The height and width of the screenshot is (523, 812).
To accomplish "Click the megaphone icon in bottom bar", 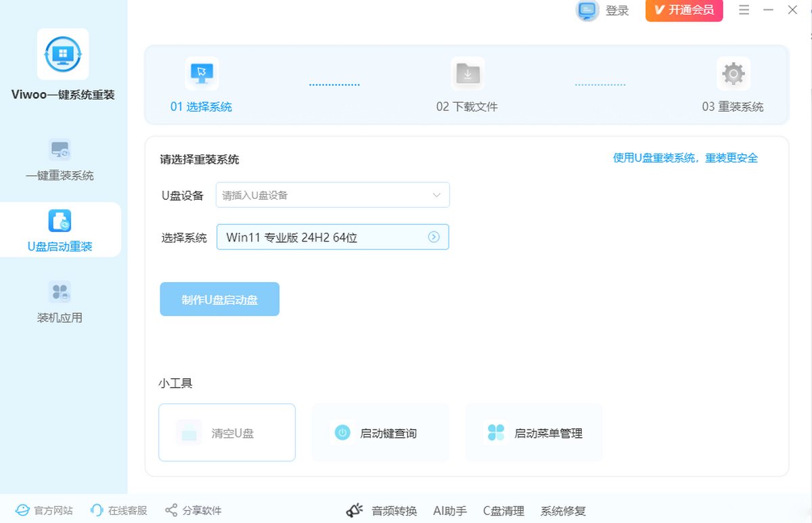I will 355,511.
